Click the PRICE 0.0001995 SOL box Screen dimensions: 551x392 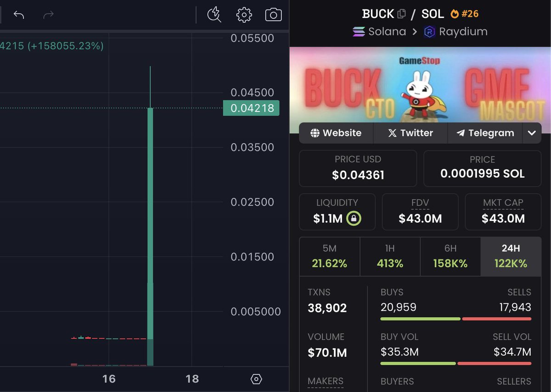pos(482,168)
